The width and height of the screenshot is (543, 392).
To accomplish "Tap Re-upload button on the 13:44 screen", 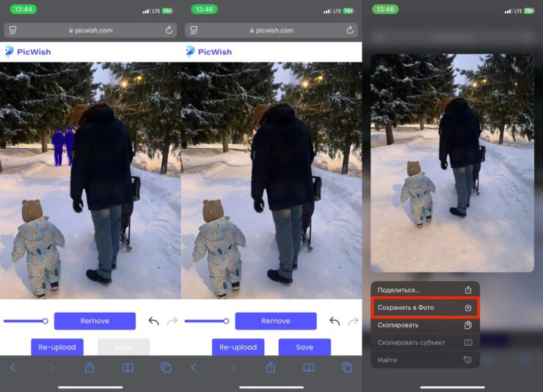I will pyautogui.click(x=57, y=347).
